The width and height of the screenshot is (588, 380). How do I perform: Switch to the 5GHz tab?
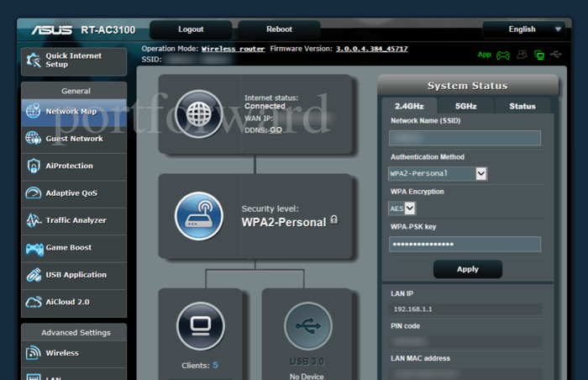[x=465, y=106]
